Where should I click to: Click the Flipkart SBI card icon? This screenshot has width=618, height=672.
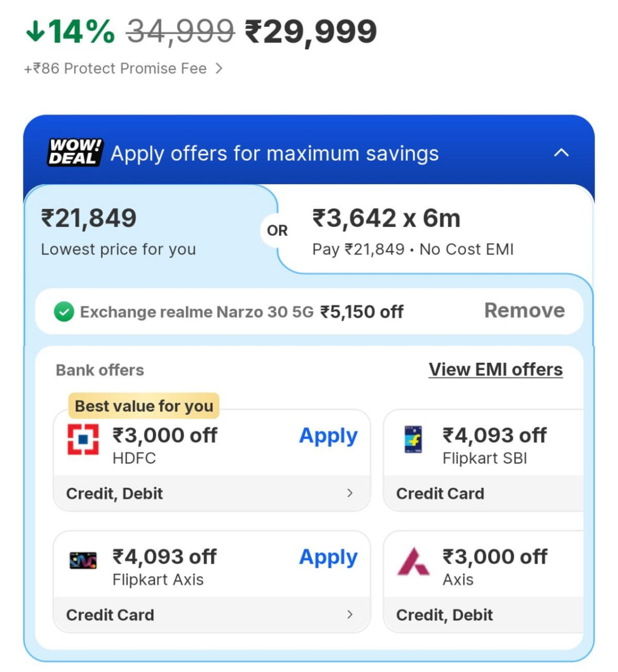coord(413,440)
